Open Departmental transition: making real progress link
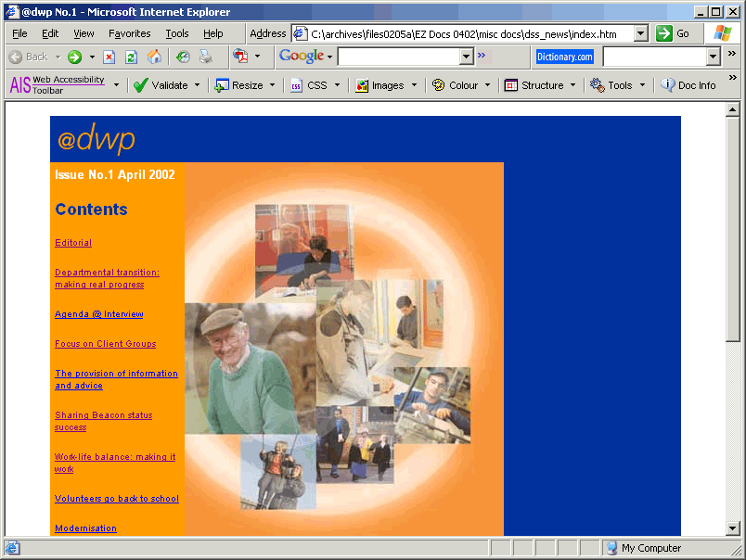Image resolution: width=746 pixels, height=560 pixels. point(107,278)
